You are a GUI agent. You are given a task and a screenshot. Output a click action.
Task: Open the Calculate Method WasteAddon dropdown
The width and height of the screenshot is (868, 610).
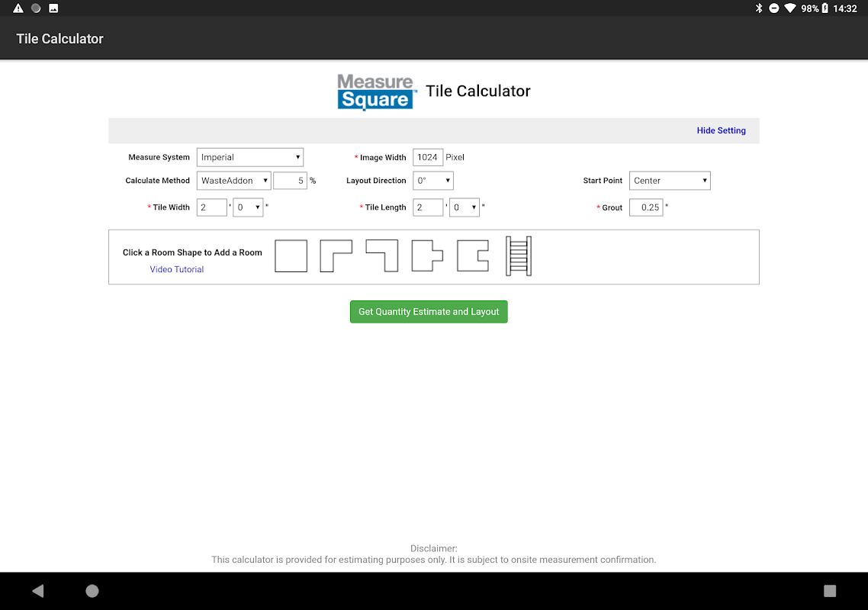click(233, 181)
